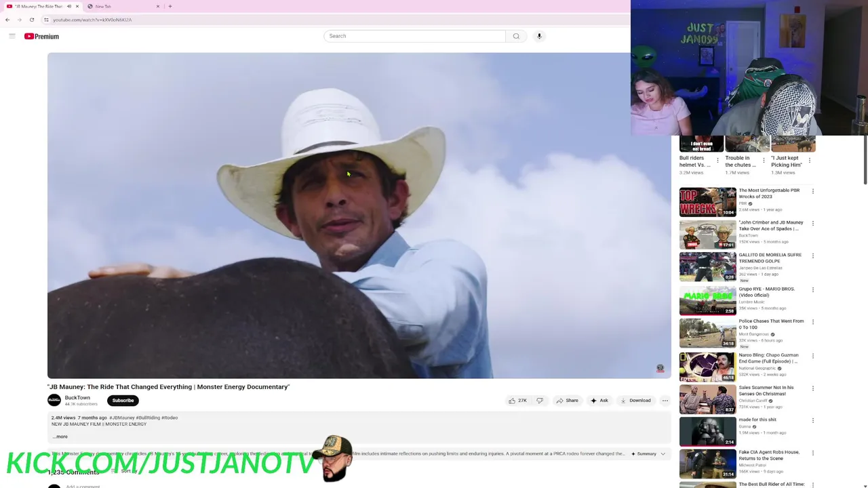Mute tab using the speaker icon
Viewport: 868px width, 488px height.
point(68,6)
